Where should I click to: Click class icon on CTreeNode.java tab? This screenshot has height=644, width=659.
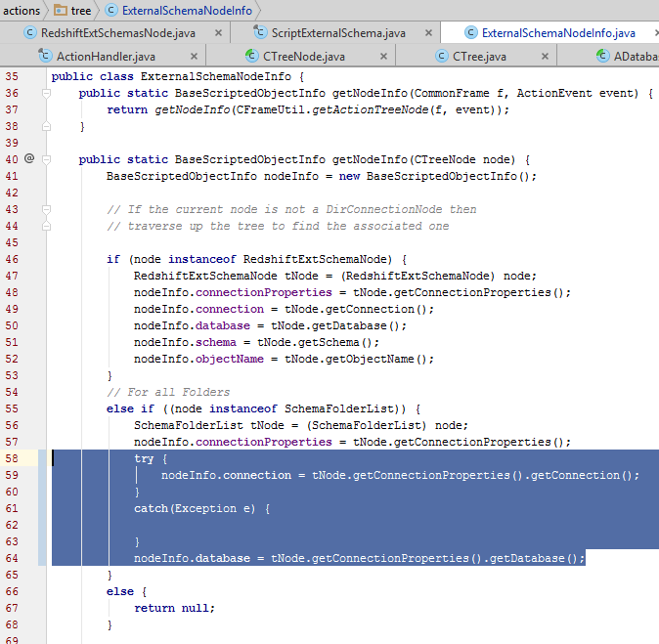(251, 56)
